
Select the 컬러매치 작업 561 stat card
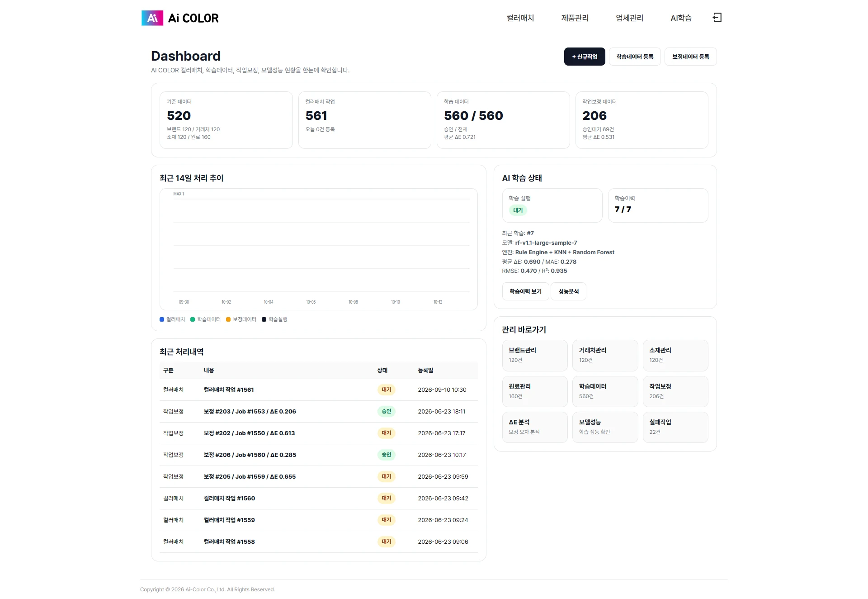(364, 120)
